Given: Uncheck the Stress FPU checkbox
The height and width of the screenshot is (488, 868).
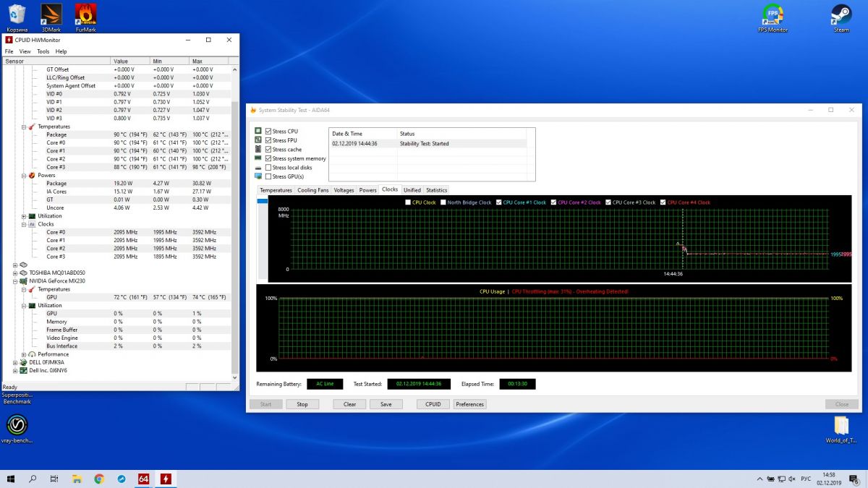Looking at the screenshot, I should [268, 140].
